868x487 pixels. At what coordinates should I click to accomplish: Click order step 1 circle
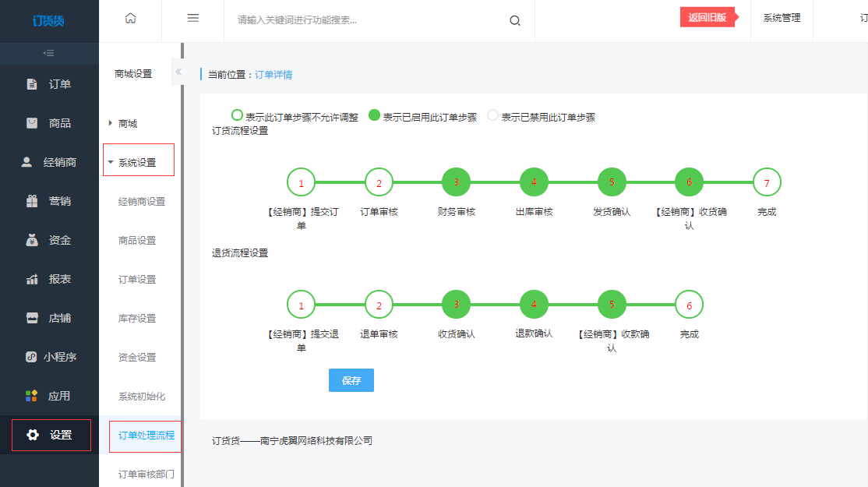coord(301,182)
